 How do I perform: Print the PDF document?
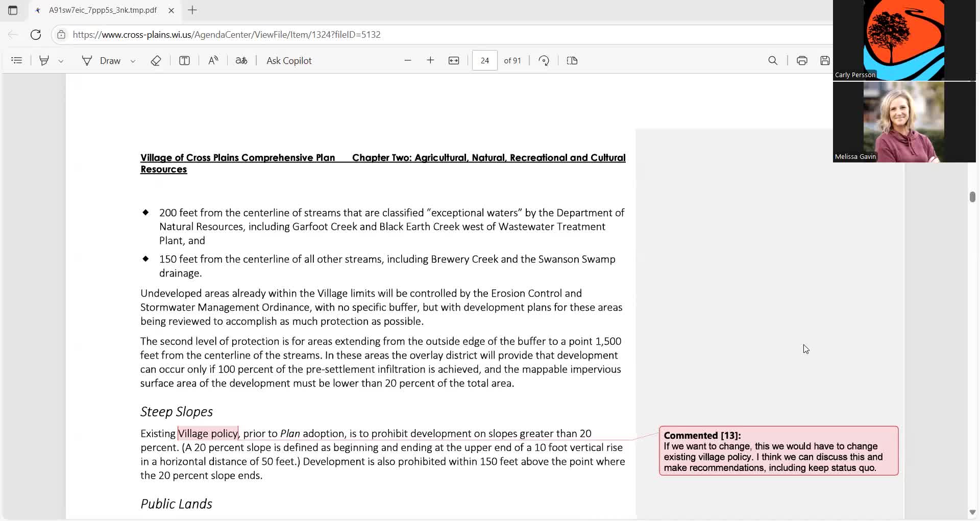pyautogui.click(x=802, y=60)
